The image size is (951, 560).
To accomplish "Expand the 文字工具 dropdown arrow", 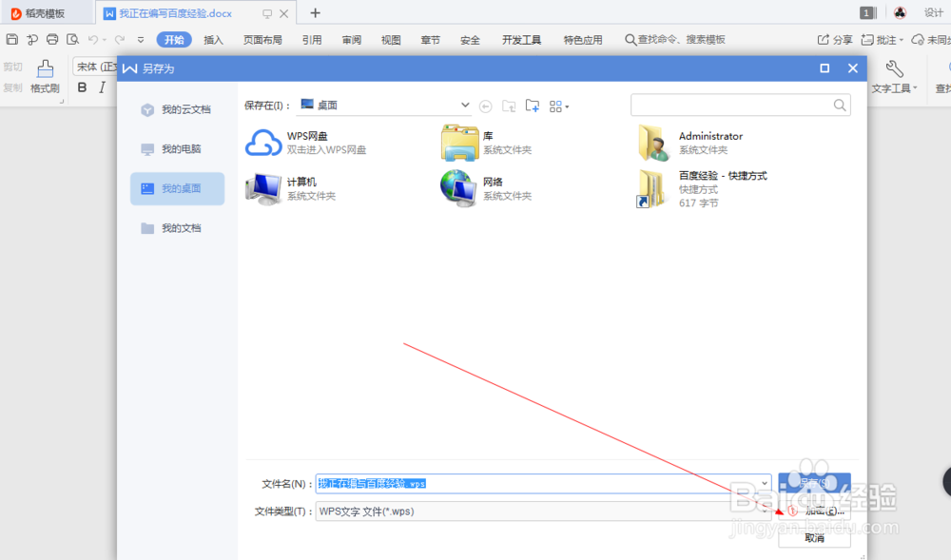I will 915,88.
